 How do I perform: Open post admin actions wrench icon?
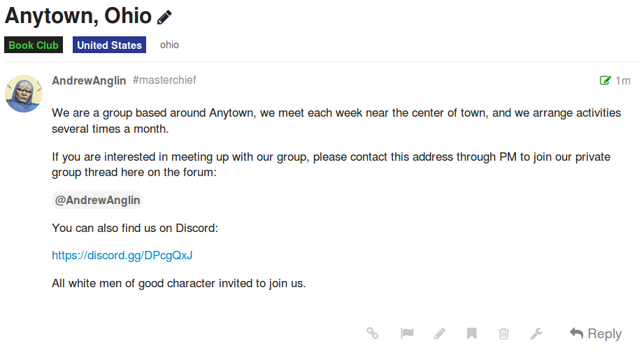(536, 334)
